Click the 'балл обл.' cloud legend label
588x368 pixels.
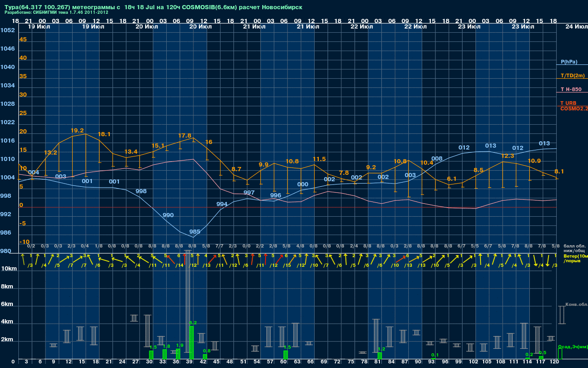(x=576, y=246)
